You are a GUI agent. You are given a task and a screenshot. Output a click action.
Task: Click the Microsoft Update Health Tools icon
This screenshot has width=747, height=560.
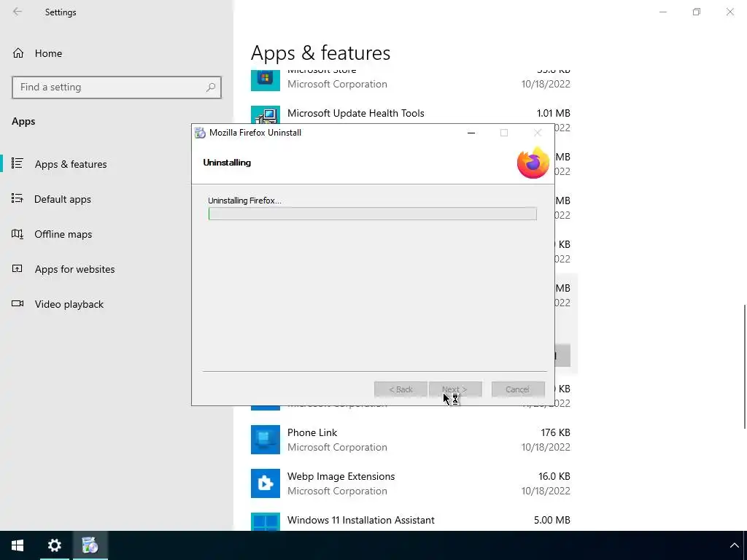coord(266,114)
